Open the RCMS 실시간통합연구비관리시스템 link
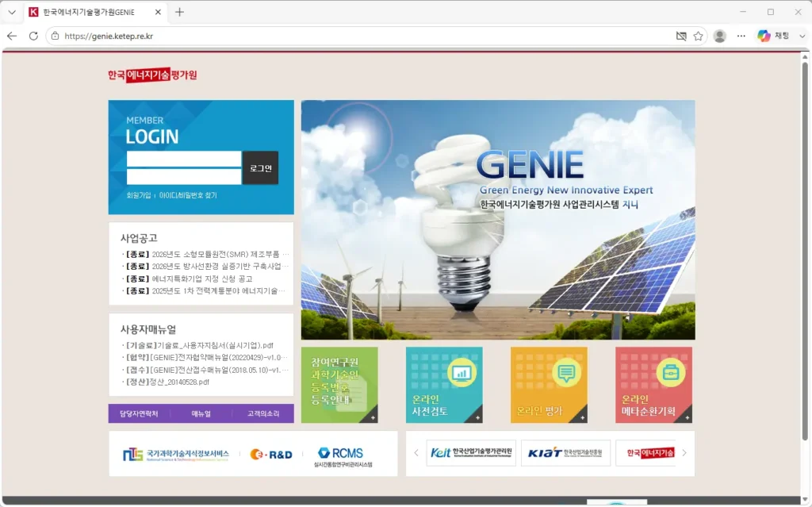Viewport: 812px width, 507px height. pyautogui.click(x=343, y=457)
